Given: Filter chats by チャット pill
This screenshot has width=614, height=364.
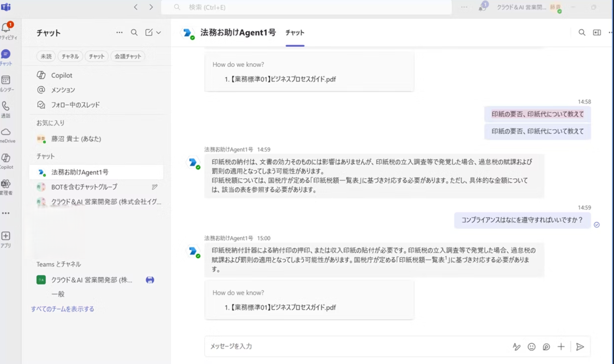Looking at the screenshot, I should click(97, 56).
